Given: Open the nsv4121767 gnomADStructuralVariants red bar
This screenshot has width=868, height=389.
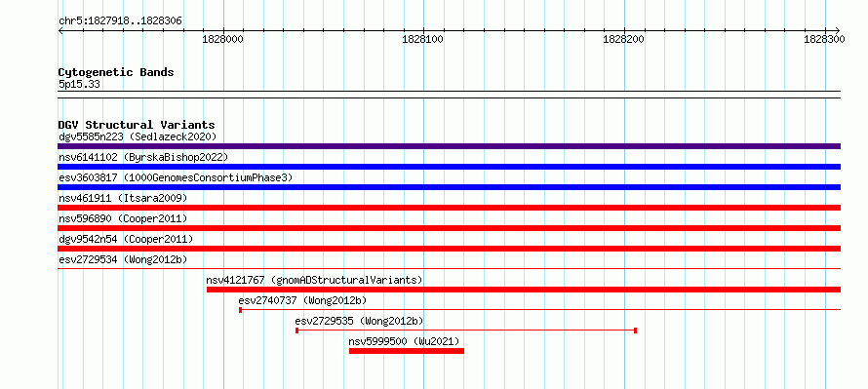Looking at the screenshot, I should coord(524,290).
